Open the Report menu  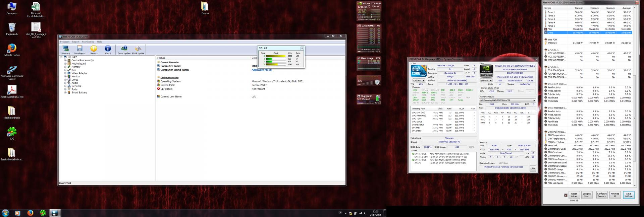click(76, 42)
